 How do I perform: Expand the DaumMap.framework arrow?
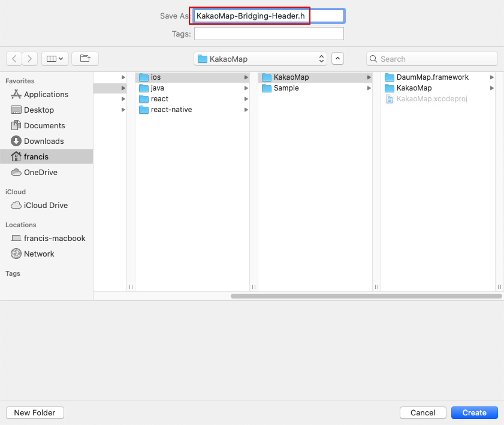click(492, 77)
